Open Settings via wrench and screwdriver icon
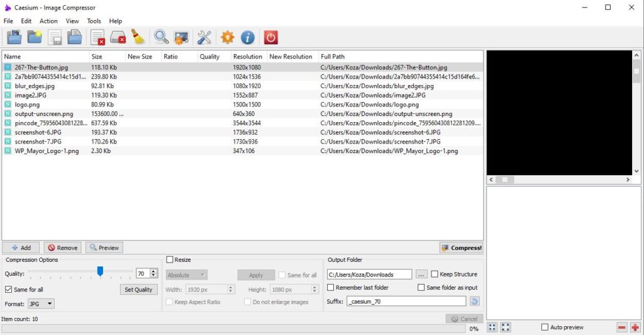Screen dimensions: 644x335 (x=204, y=37)
